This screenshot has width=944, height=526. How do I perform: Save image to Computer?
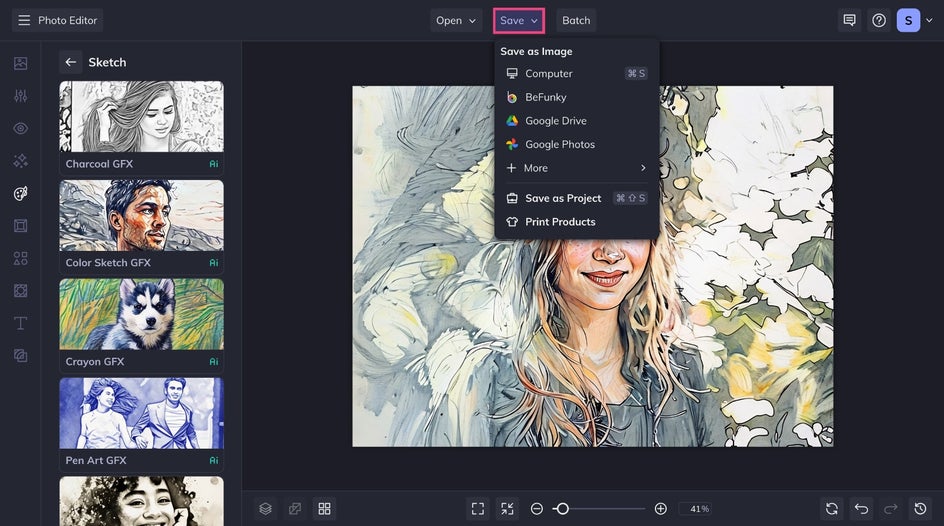click(x=577, y=73)
